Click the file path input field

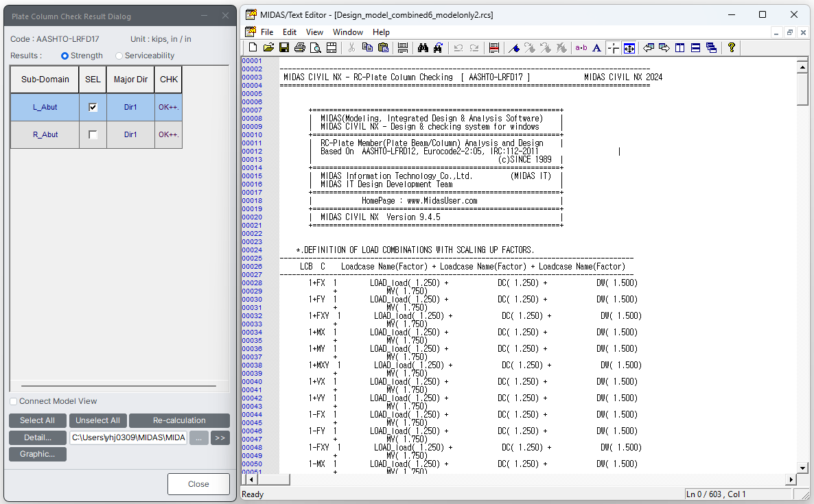tap(128, 437)
